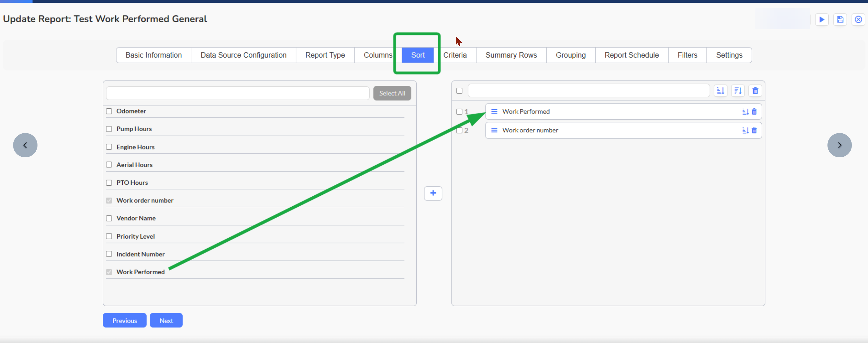This screenshot has width=868, height=343.
Task: Click header trash icon to delete all
Action: pos(755,91)
